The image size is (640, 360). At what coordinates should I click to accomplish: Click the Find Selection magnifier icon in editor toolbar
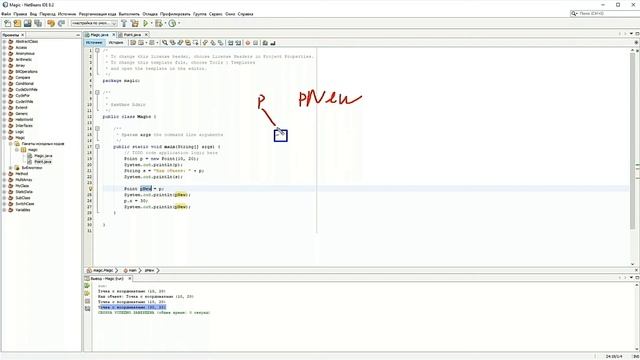tap(165, 42)
